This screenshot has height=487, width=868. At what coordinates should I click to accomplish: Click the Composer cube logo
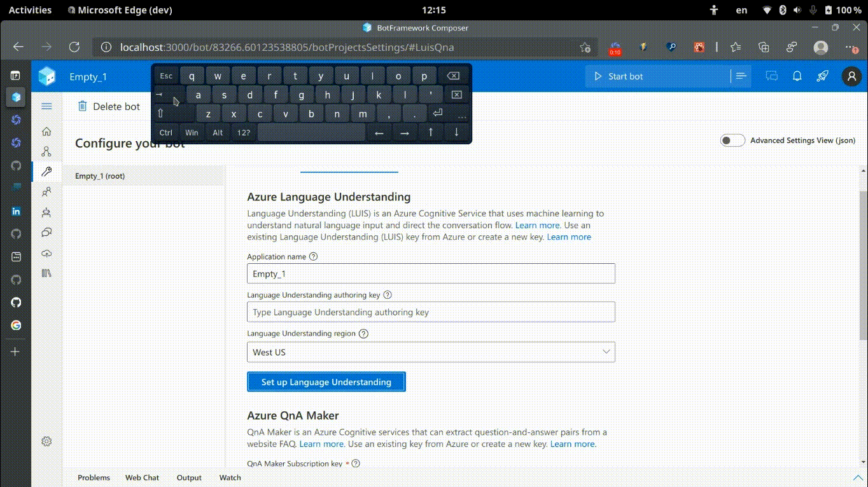47,76
